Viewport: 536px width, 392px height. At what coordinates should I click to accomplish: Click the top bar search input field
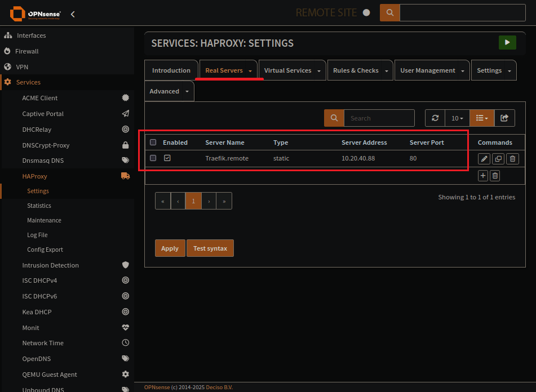(463, 12)
